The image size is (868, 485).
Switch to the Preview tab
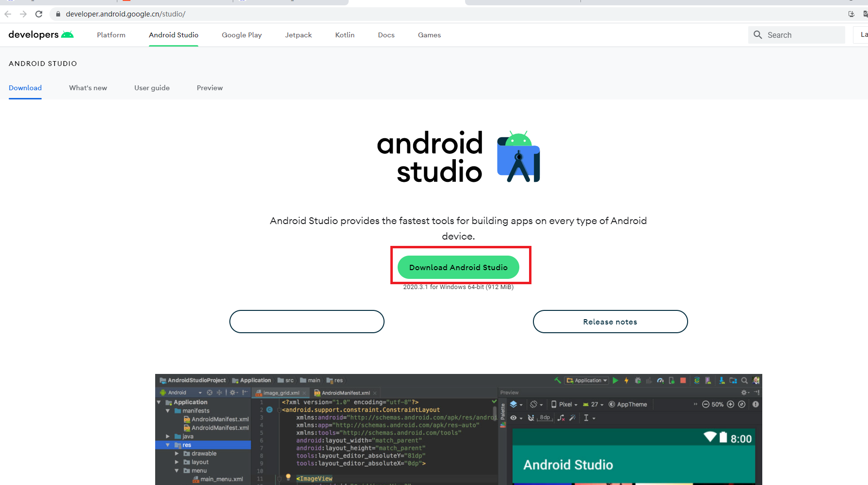(x=209, y=88)
